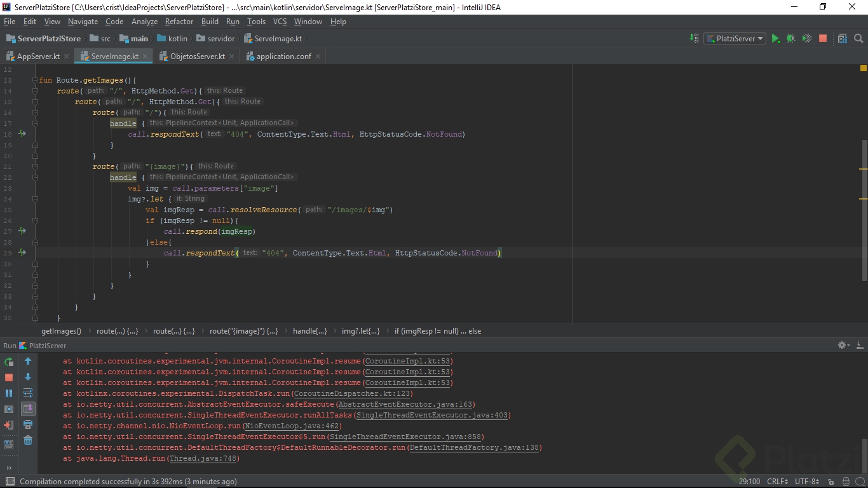Click the print icon in Run panel
868x488 pixels.
(28, 424)
